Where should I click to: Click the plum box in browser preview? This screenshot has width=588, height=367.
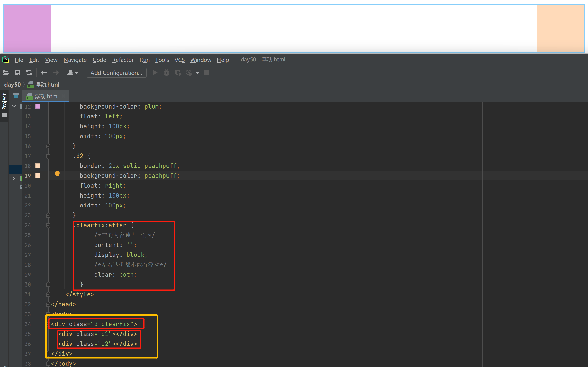tap(27, 28)
